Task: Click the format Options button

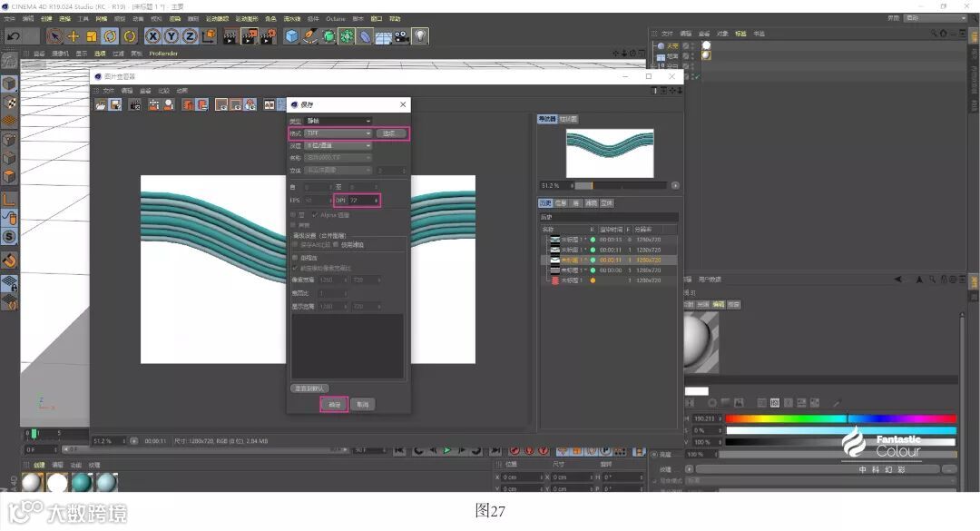Action: pos(390,133)
